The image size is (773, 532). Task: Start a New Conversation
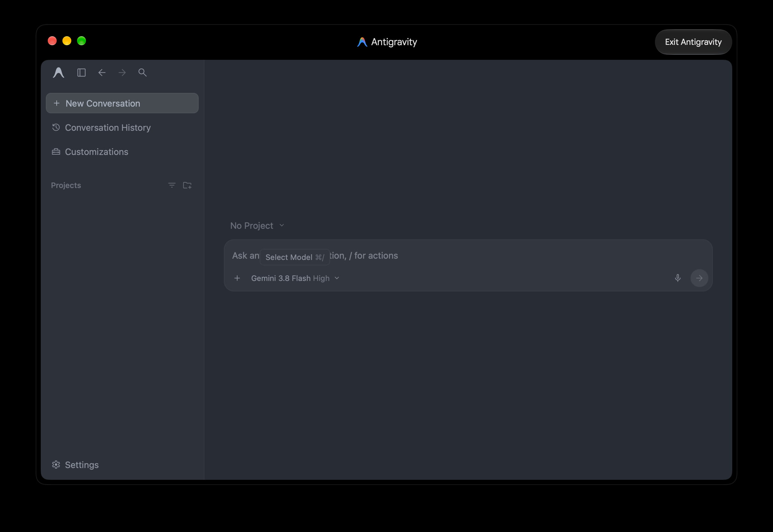pos(122,103)
